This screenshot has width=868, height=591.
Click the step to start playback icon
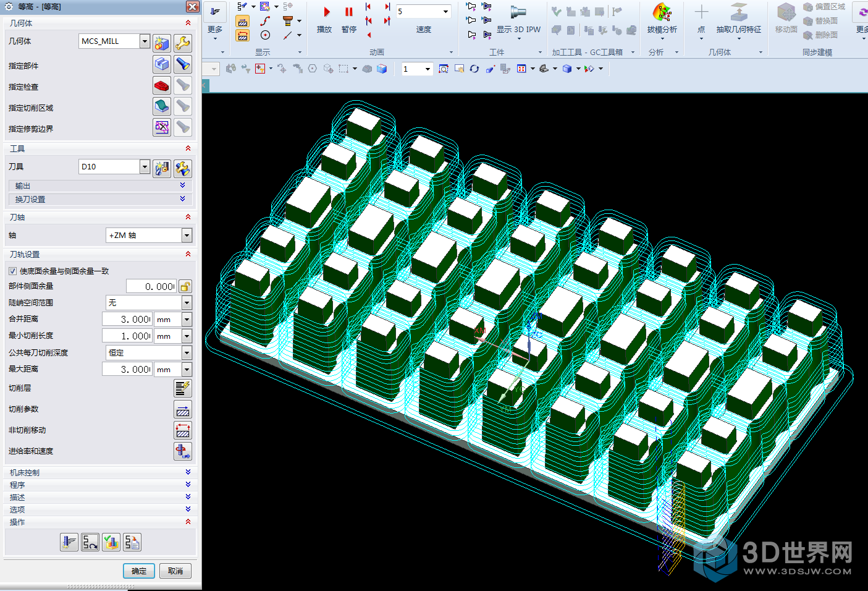(368, 6)
